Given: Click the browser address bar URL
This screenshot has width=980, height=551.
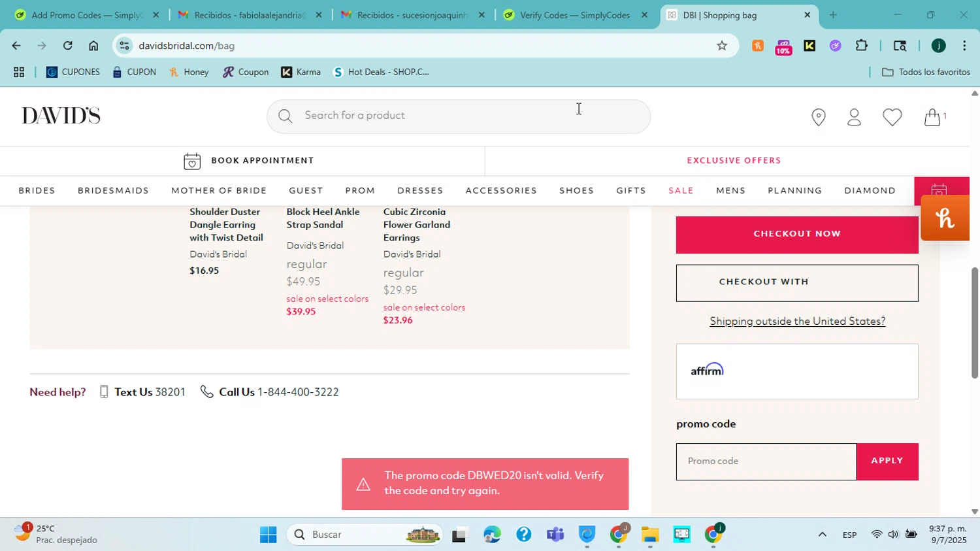Looking at the screenshot, I should 187,46.
